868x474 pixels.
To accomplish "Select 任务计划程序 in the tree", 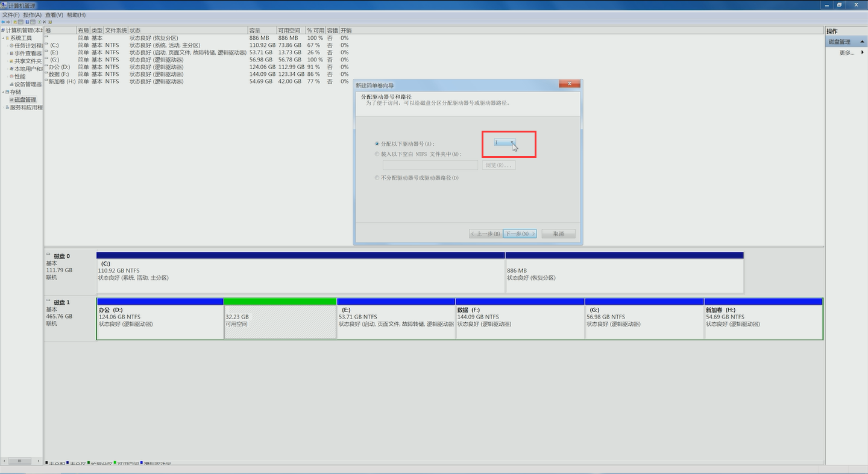I will click(x=28, y=45).
